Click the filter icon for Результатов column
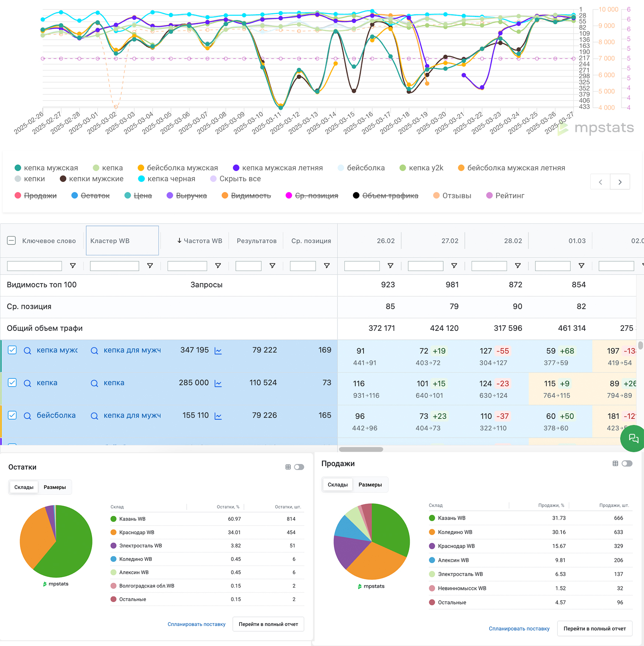 [272, 266]
